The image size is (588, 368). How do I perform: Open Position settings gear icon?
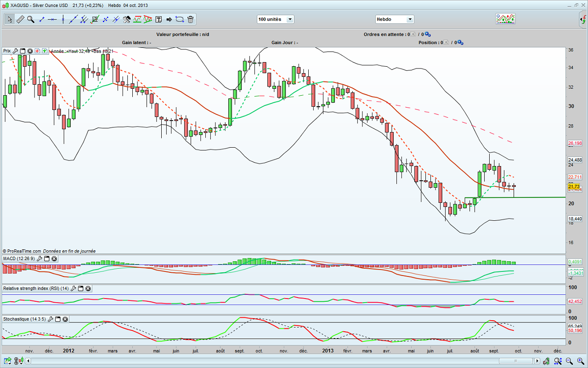[x=460, y=42]
